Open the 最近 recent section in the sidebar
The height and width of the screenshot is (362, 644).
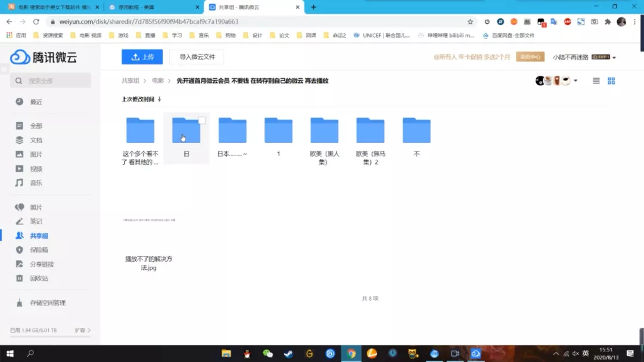tap(36, 101)
